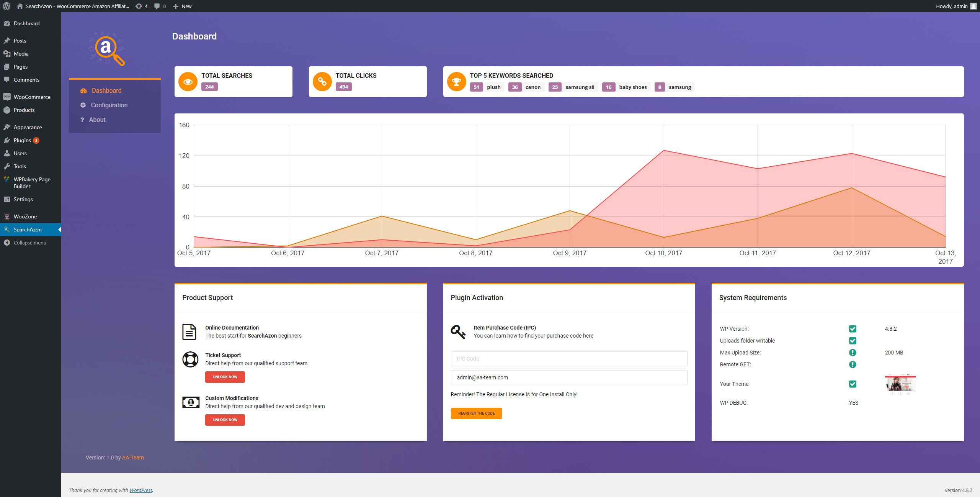
Task: Open the Settings menu
Action: coord(31,199)
